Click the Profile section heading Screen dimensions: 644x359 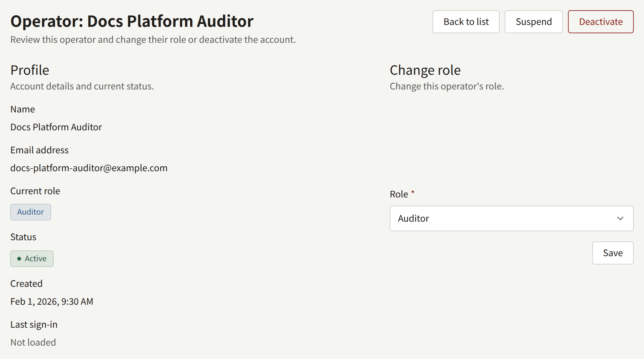[30, 70]
